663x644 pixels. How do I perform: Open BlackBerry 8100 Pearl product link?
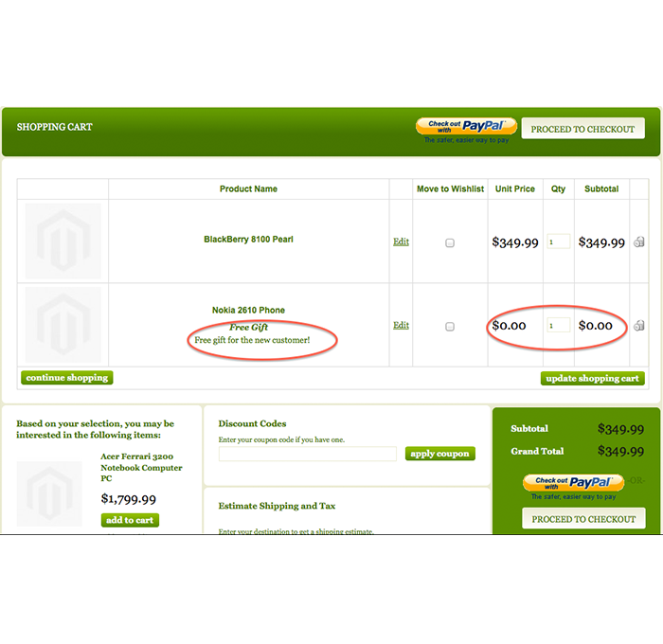(x=248, y=240)
